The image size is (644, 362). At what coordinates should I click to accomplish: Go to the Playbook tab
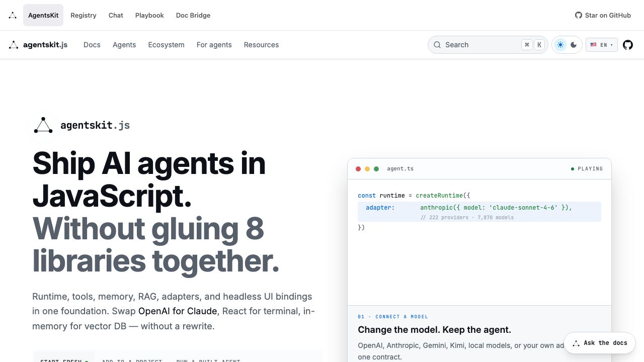[x=149, y=15]
